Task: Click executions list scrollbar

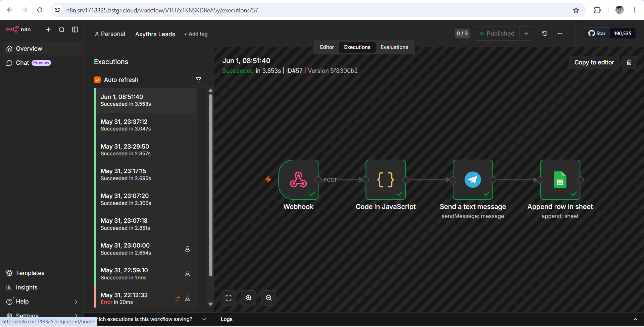Action: point(211,185)
